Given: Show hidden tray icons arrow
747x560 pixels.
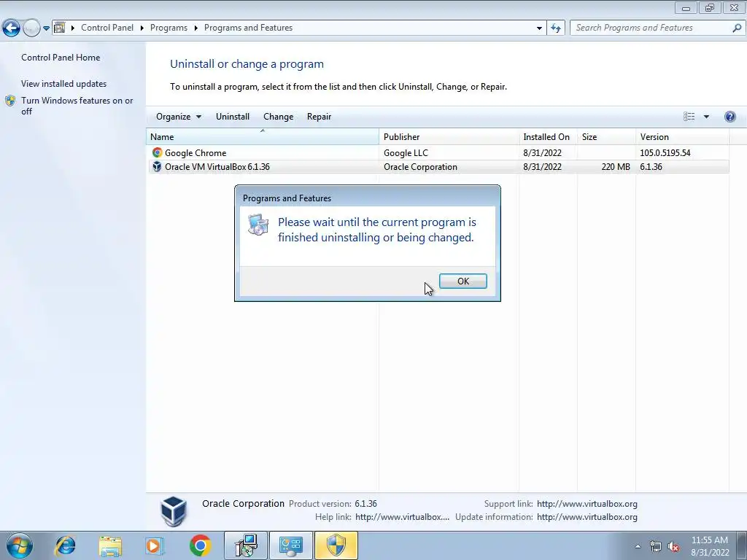Looking at the screenshot, I should [x=638, y=546].
